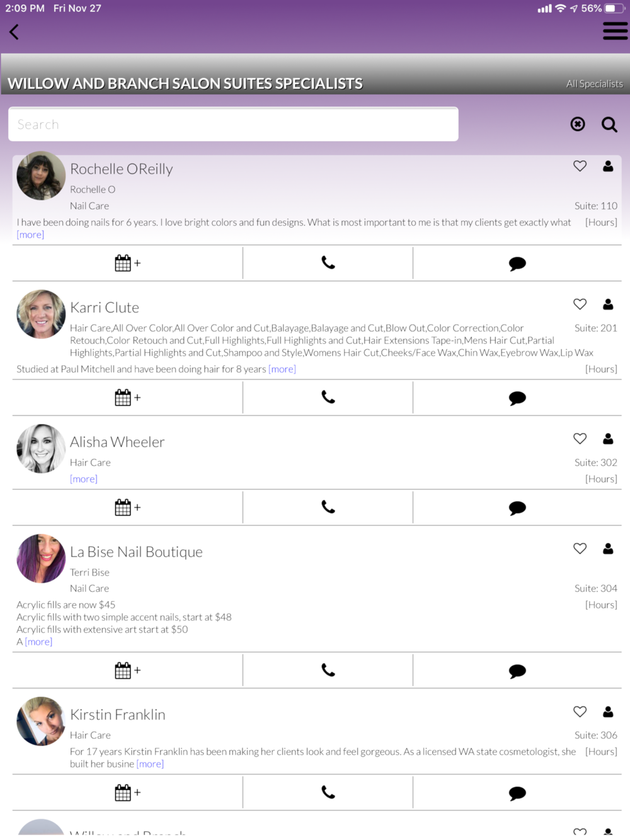Call Kirstin Franklin via phone icon

pos(328,792)
